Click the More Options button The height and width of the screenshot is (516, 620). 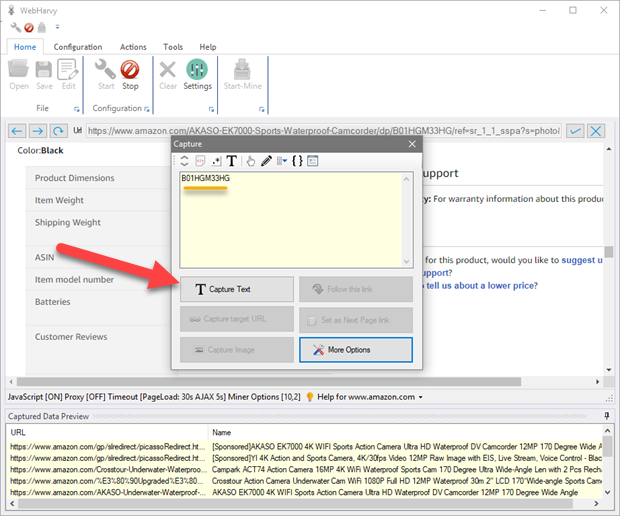(x=355, y=349)
